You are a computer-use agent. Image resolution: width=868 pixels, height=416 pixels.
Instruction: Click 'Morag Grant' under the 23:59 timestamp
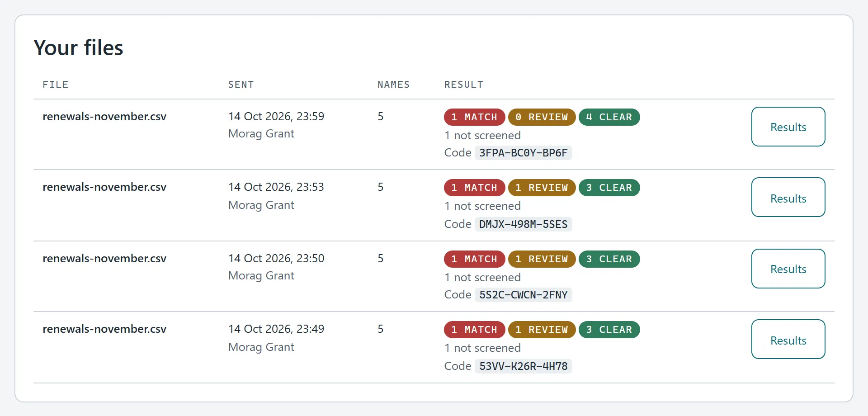261,134
